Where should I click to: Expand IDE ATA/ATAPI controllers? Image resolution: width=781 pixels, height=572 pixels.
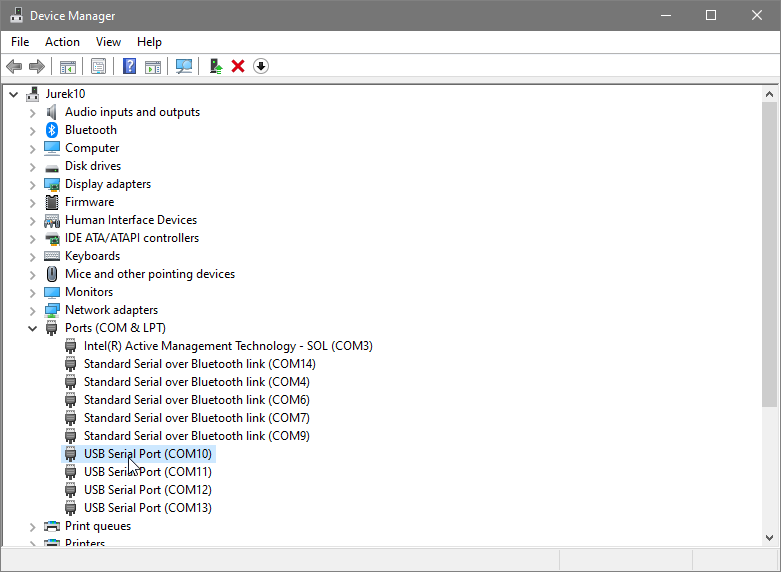pyautogui.click(x=33, y=239)
